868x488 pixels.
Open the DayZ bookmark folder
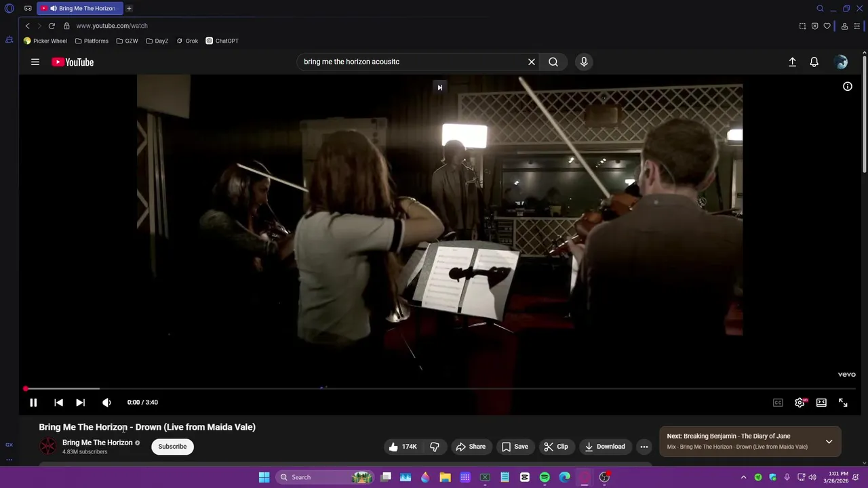[157, 41]
